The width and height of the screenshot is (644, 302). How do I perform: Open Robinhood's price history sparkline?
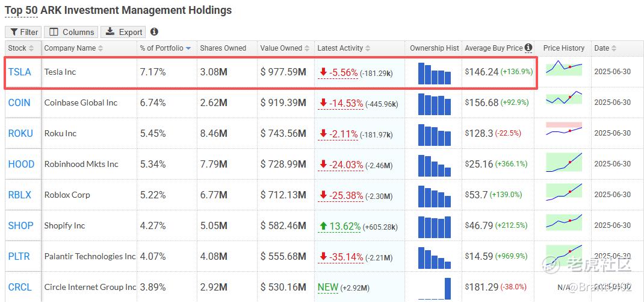pos(564,162)
